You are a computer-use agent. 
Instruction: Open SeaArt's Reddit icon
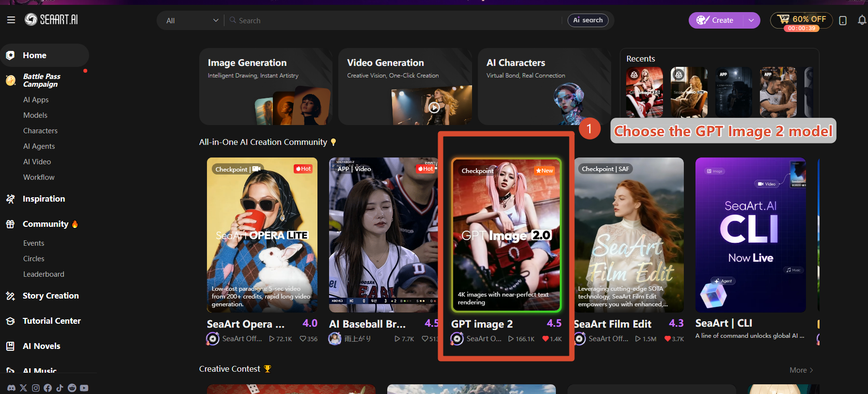pos(72,388)
